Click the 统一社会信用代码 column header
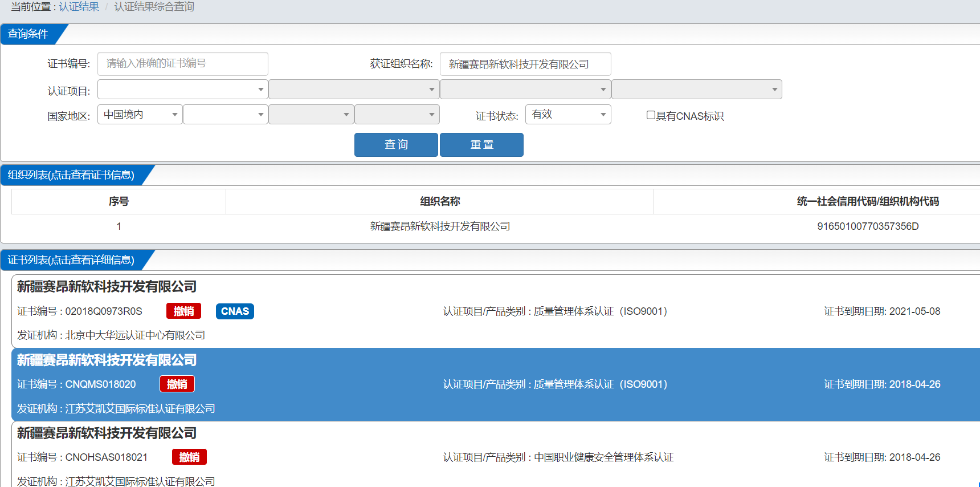Screen dimensions: 980x487 868,201
